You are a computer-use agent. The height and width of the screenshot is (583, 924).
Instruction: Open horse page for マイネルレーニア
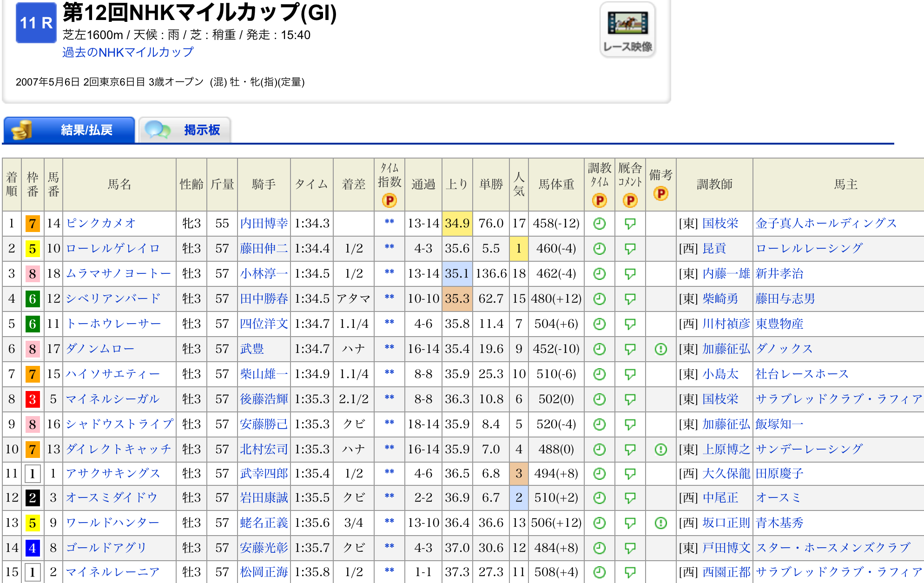pyautogui.click(x=113, y=572)
